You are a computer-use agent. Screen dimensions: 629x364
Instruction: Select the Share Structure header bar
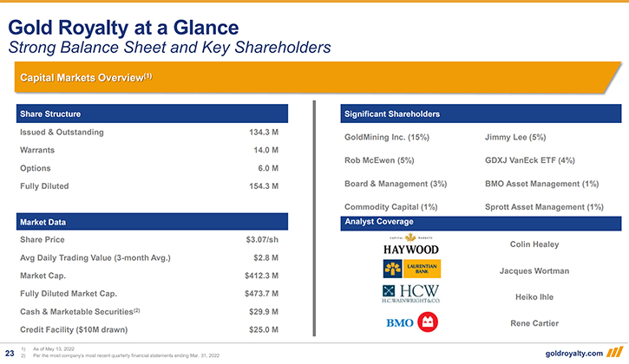(x=151, y=114)
